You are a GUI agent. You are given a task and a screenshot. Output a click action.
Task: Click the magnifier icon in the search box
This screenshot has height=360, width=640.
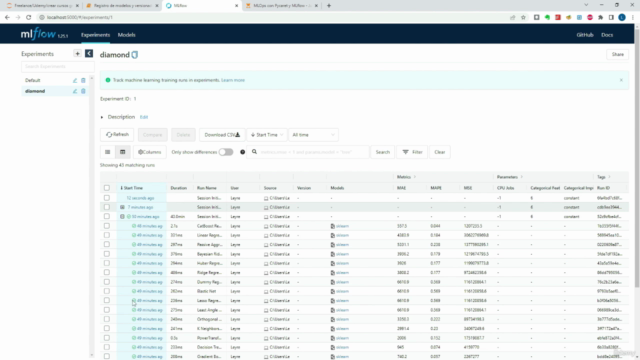click(254, 152)
